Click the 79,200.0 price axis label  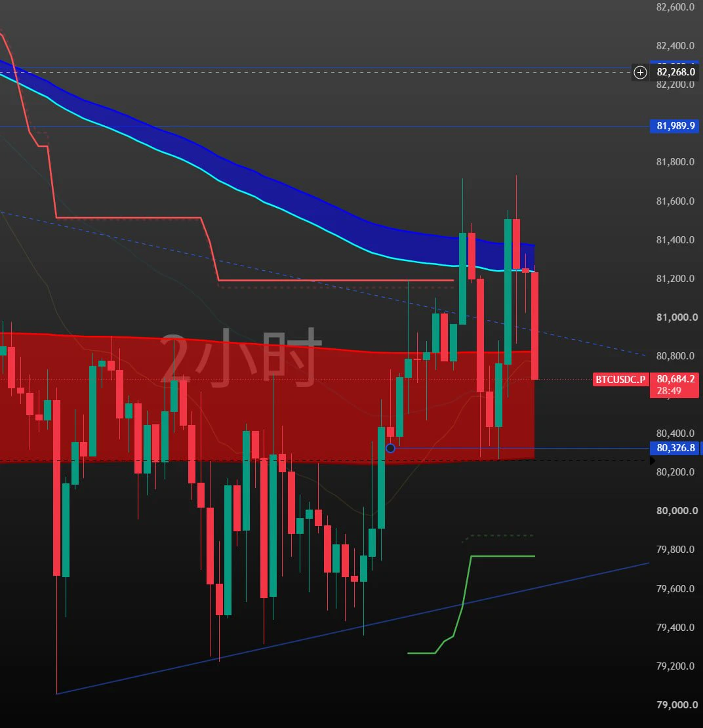(675, 666)
